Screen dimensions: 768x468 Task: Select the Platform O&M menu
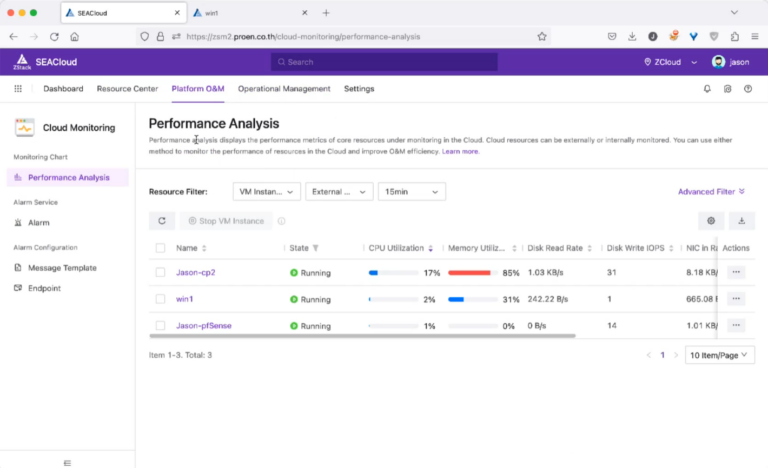tap(198, 89)
